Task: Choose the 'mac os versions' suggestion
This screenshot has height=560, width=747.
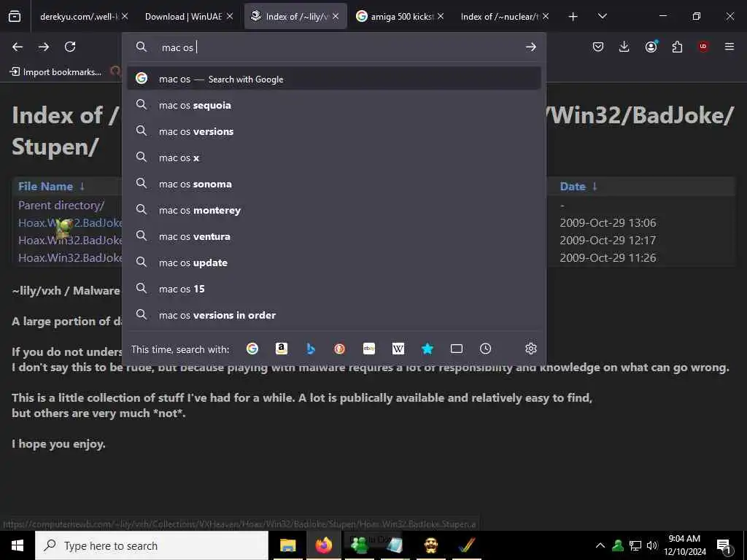Action: (x=334, y=131)
